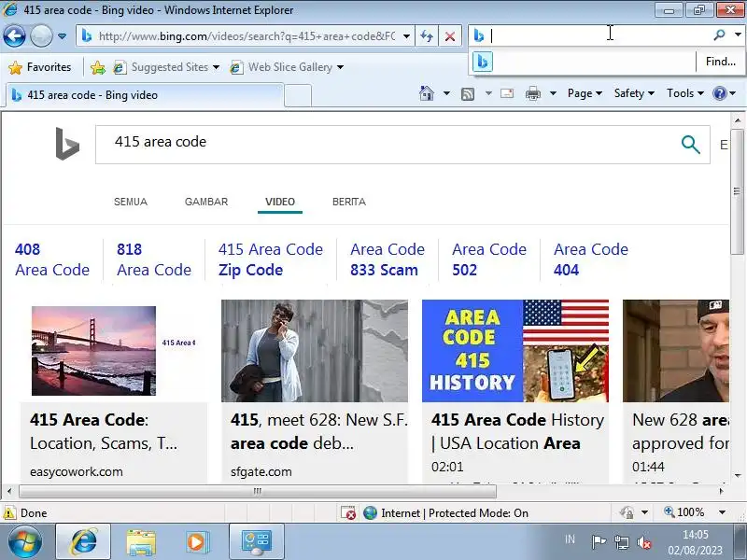Click the sfgate.com source text
This screenshot has width=747, height=560.
(x=261, y=472)
